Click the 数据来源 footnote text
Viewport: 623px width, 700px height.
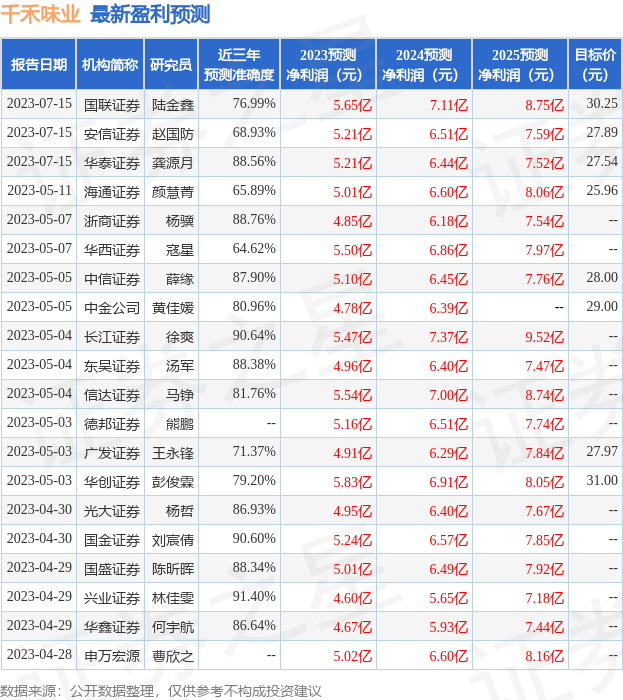pos(161,691)
